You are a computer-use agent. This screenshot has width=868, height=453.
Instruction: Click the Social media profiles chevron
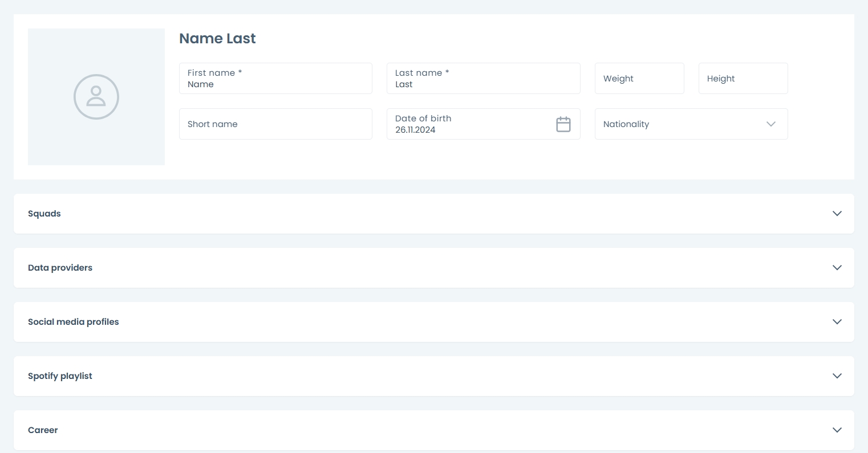(x=837, y=322)
